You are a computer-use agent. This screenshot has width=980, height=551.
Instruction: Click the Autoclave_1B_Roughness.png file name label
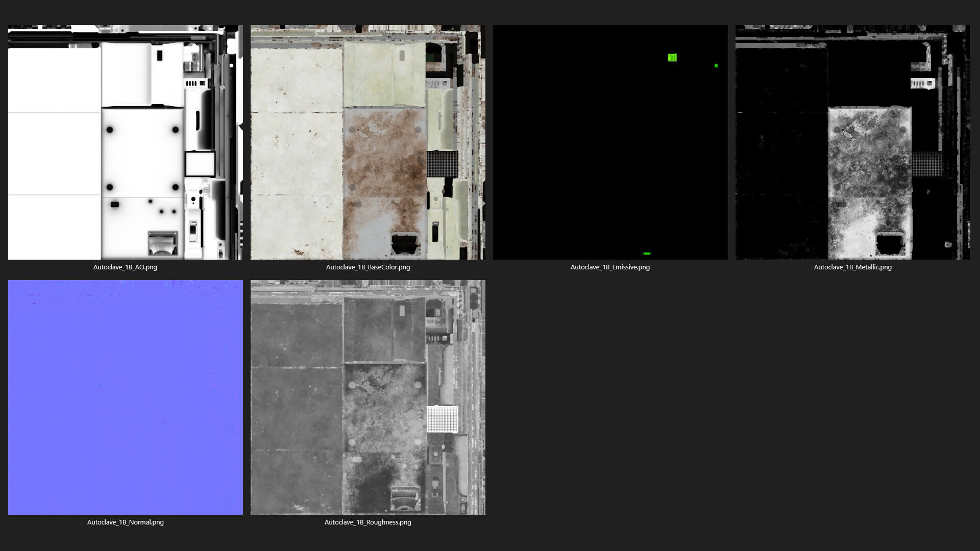[367, 522]
